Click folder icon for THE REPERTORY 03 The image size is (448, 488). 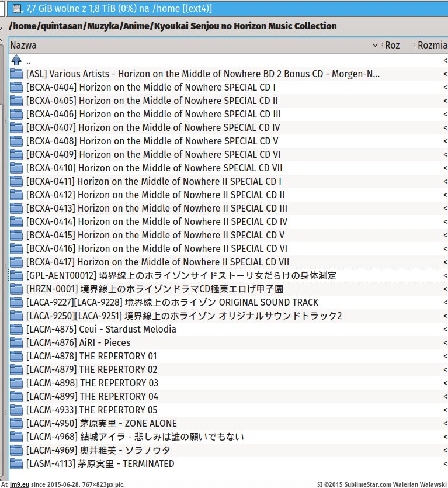click(16, 383)
